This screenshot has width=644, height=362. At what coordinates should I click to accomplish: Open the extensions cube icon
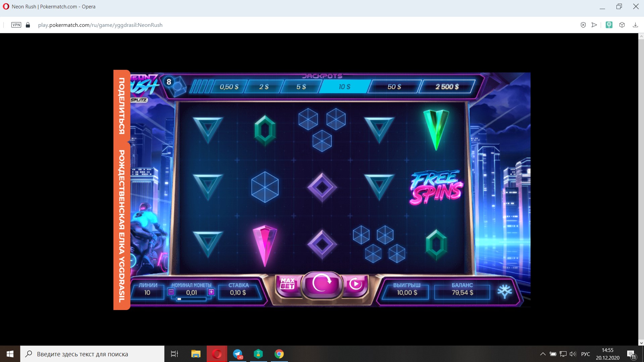622,25
